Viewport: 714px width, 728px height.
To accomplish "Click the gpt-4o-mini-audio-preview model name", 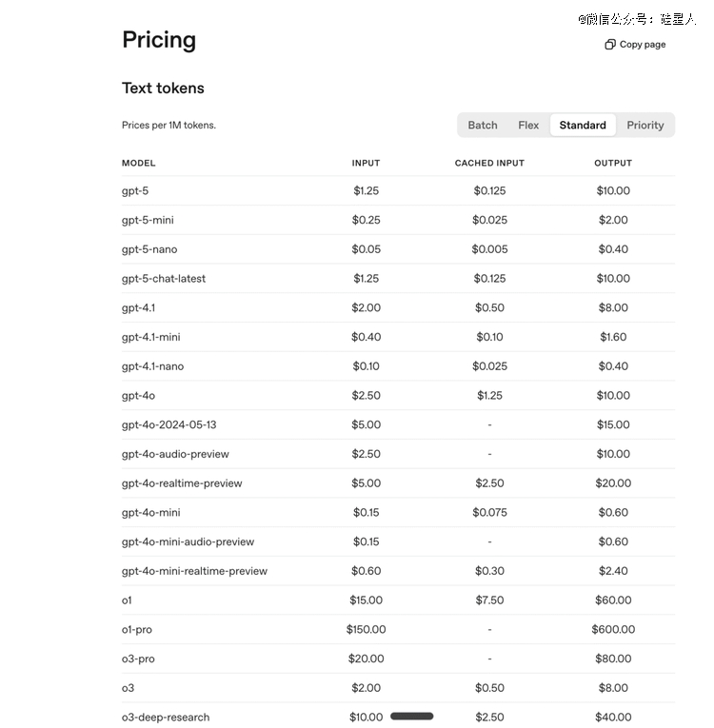I will point(188,542).
